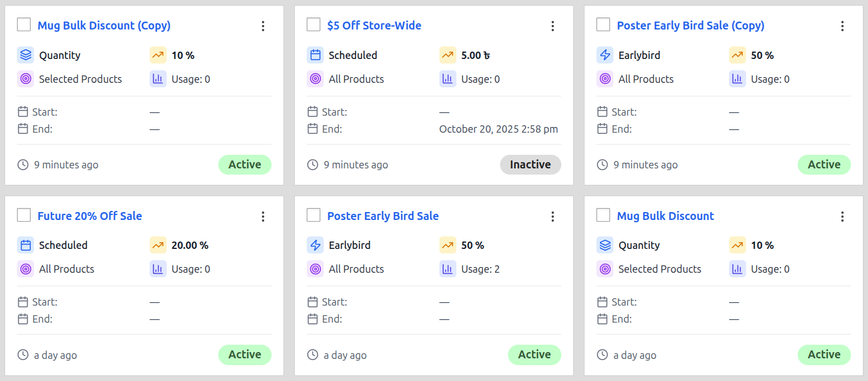Click the Start calendar icon on $5 Off Store-Wide
Viewport: 868px width, 381px height.
(313, 112)
